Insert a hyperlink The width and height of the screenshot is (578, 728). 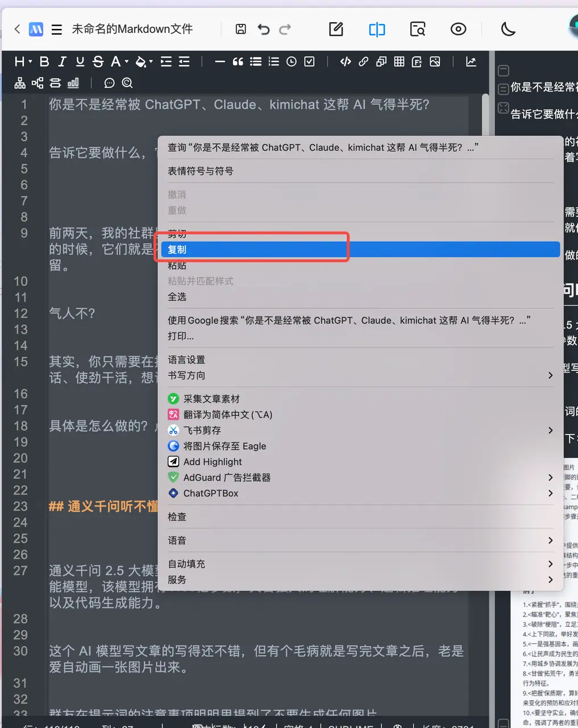pyautogui.click(x=363, y=62)
